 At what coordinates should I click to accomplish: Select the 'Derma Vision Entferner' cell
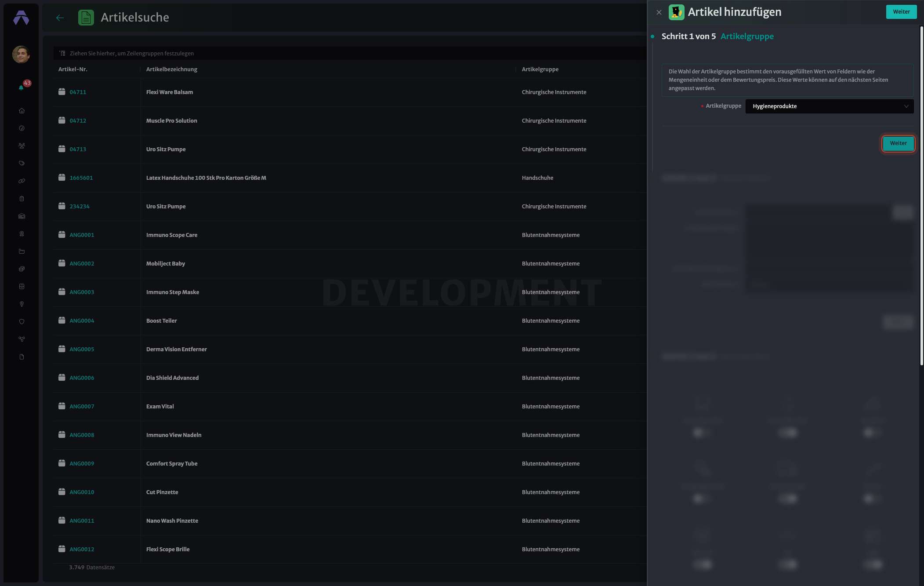pos(176,349)
